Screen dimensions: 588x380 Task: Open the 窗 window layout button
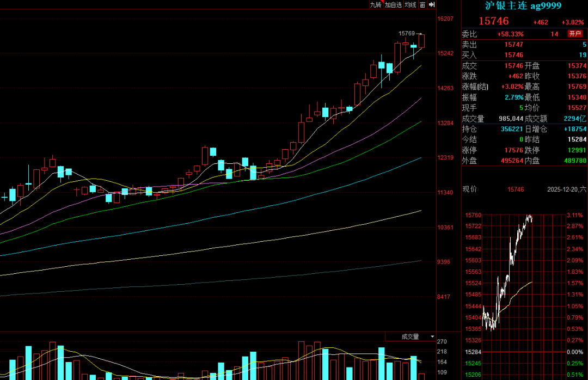[422, 4]
